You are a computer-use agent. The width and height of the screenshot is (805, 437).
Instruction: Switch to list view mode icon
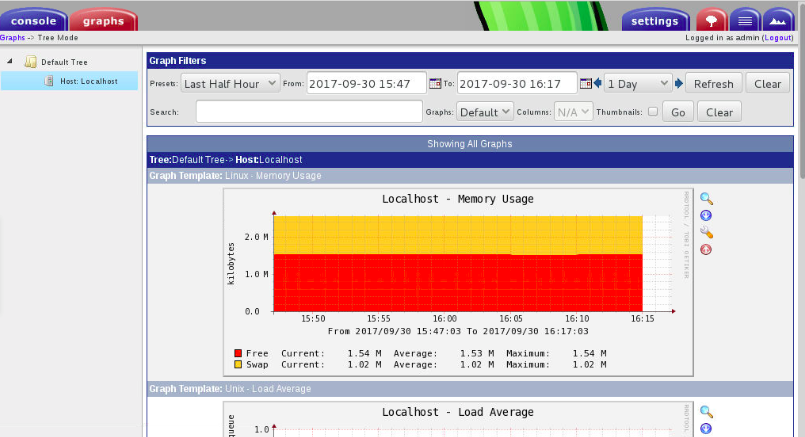point(745,21)
